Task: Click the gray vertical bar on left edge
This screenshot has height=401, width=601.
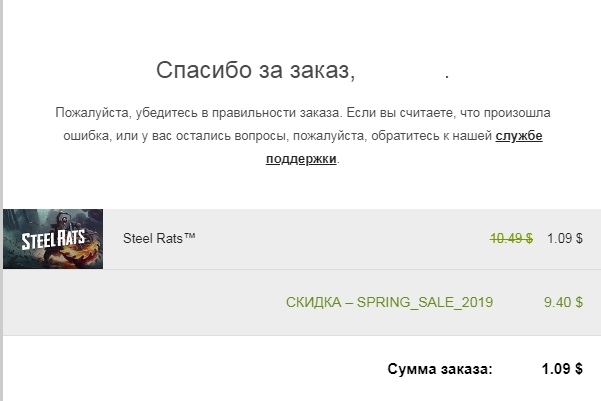Action: [2, 200]
